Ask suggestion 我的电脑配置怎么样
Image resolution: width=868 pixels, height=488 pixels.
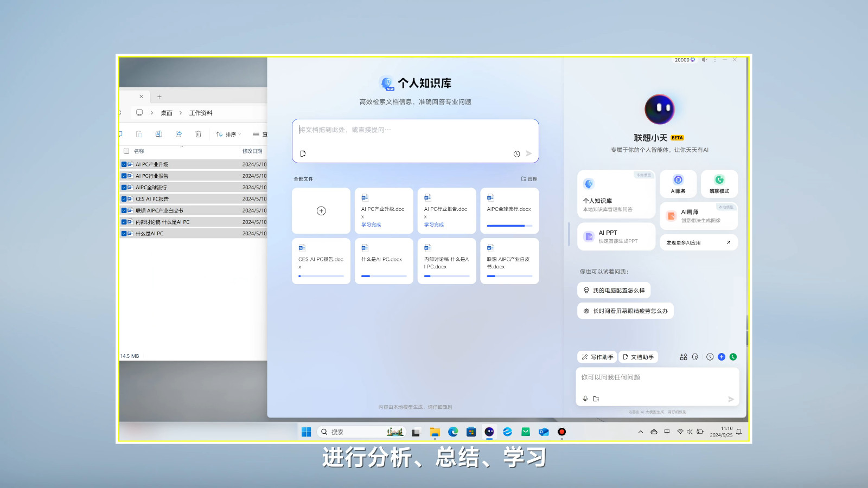tap(614, 291)
